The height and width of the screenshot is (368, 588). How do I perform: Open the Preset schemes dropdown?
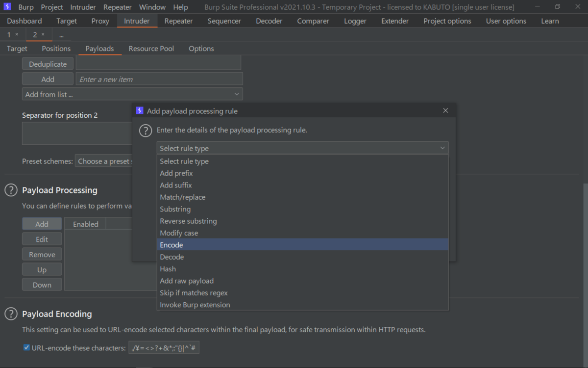tap(104, 161)
